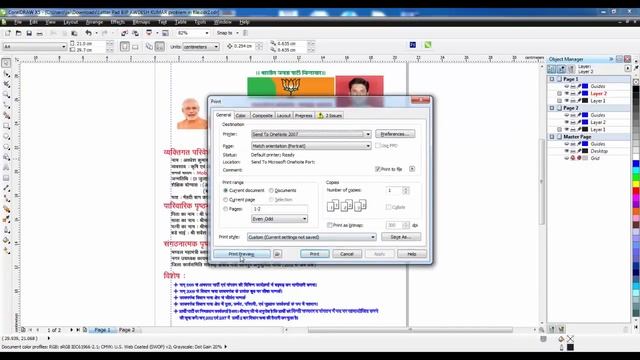Select the Shape tool in toolbox

point(6,74)
